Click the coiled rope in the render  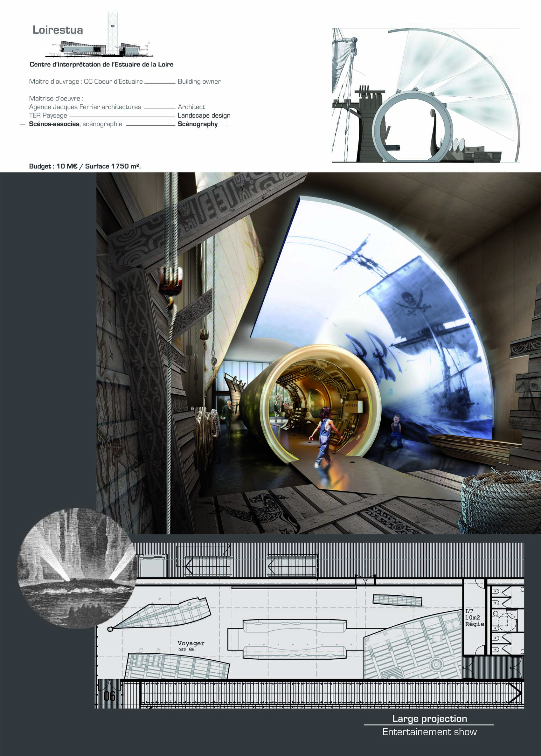point(500,500)
